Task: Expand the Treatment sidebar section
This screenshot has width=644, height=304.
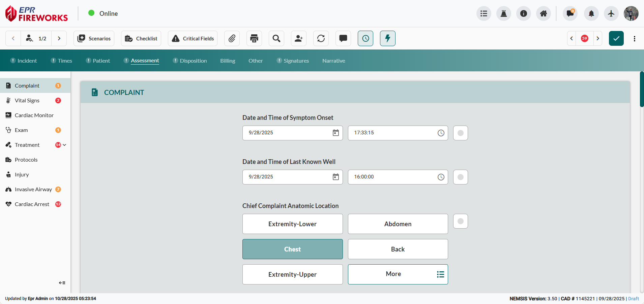Action: [64, 145]
